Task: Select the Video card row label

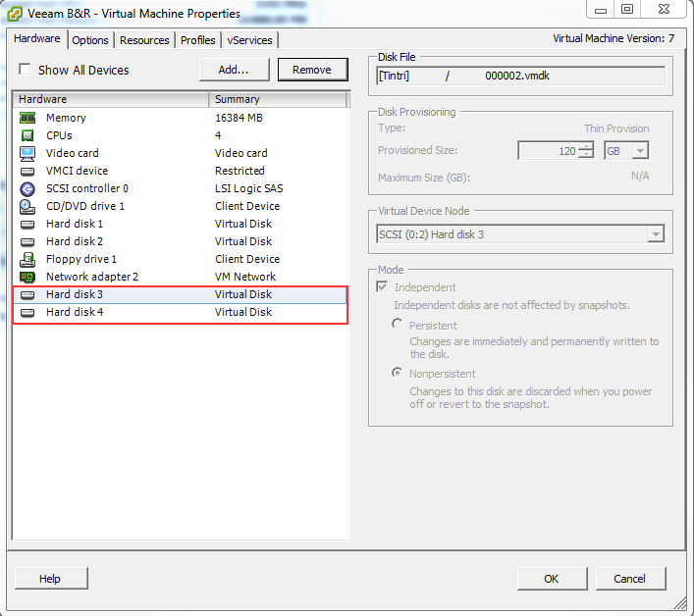Action: point(72,153)
